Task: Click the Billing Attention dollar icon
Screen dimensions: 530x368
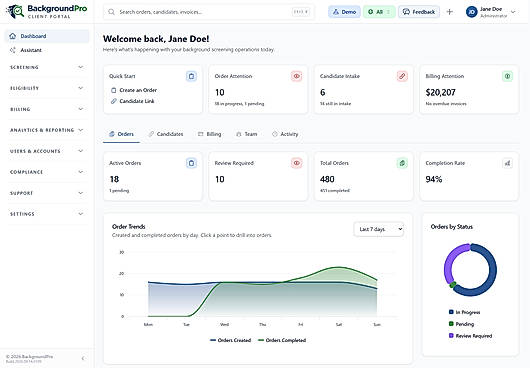Action: [507, 76]
